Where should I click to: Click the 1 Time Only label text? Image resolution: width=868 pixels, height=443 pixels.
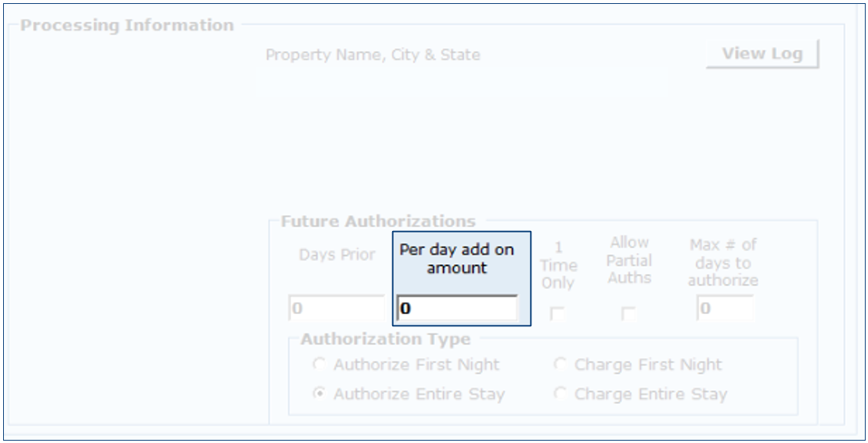pyautogui.click(x=558, y=266)
